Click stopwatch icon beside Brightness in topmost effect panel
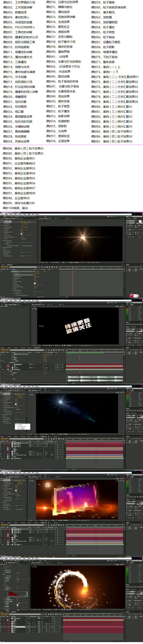143x644 pixels. click(x=4, y=229)
